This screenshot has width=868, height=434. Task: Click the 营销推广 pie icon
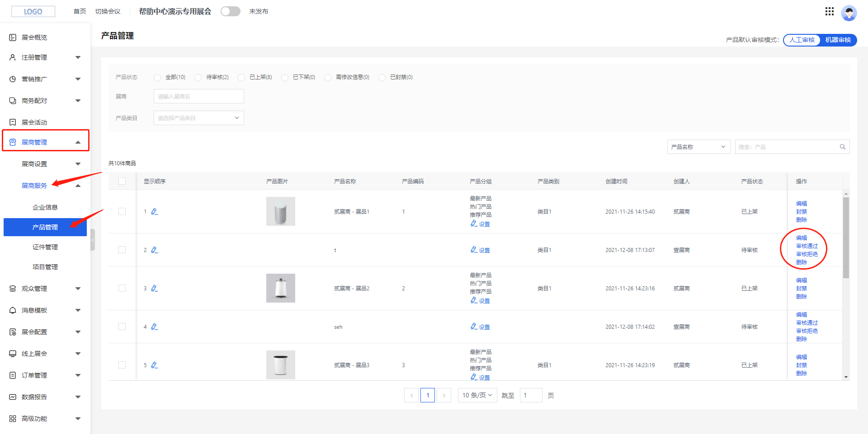point(13,79)
